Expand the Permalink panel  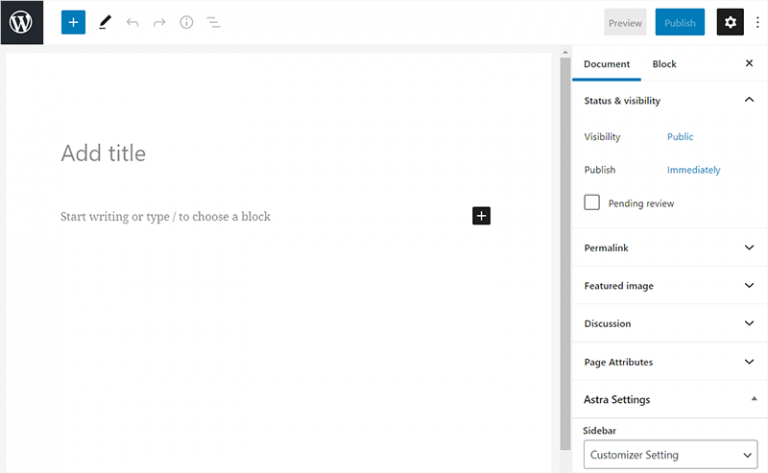click(670, 248)
